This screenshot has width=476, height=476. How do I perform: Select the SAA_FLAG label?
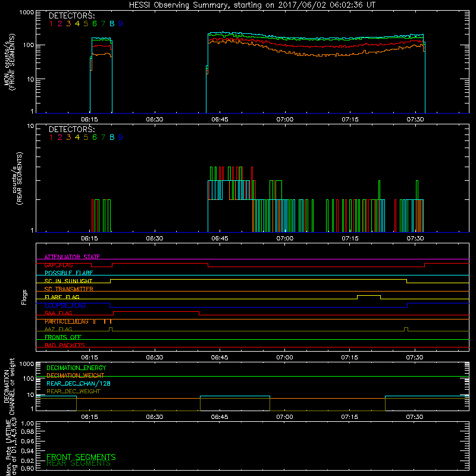58,313
